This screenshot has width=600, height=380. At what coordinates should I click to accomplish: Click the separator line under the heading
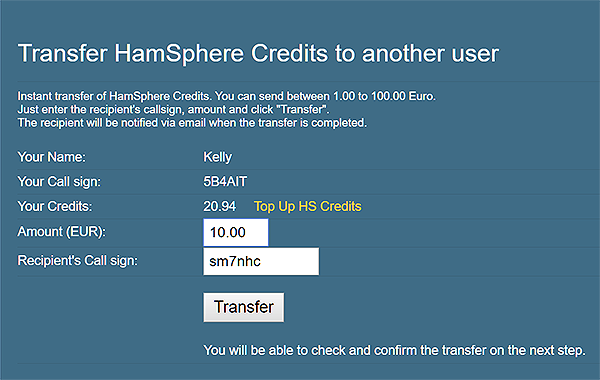pos(309,82)
